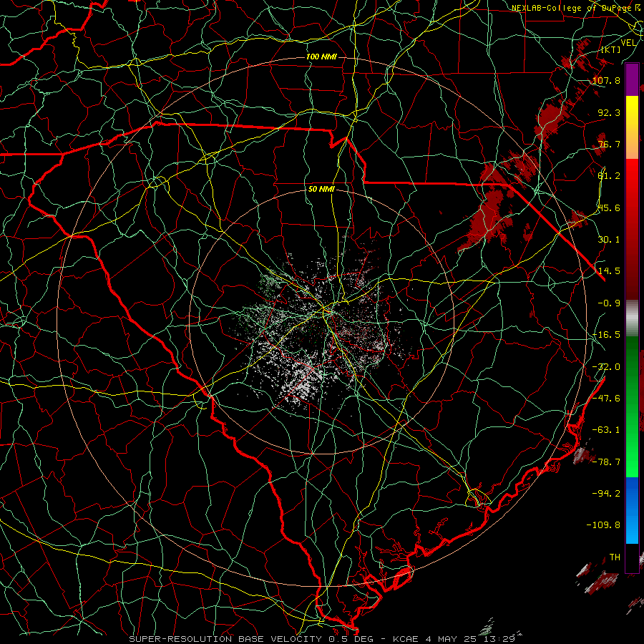Image resolution: width=644 pixels, height=644 pixels.
Task: Select the 30.1 legend value
Action: tap(609, 240)
